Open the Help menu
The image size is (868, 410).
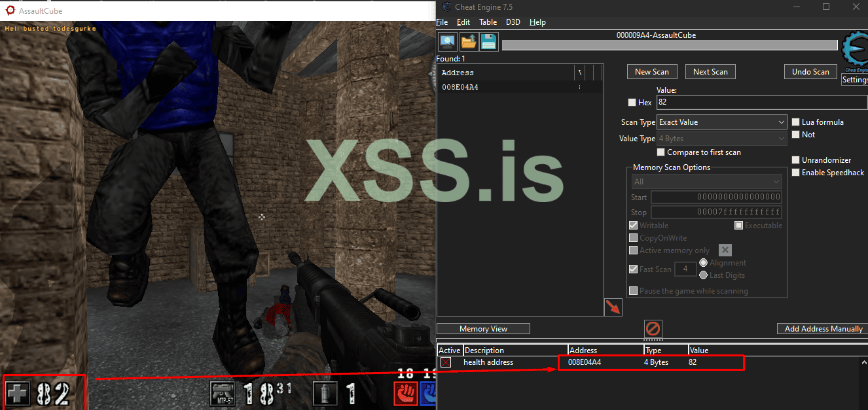tap(537, 22)
